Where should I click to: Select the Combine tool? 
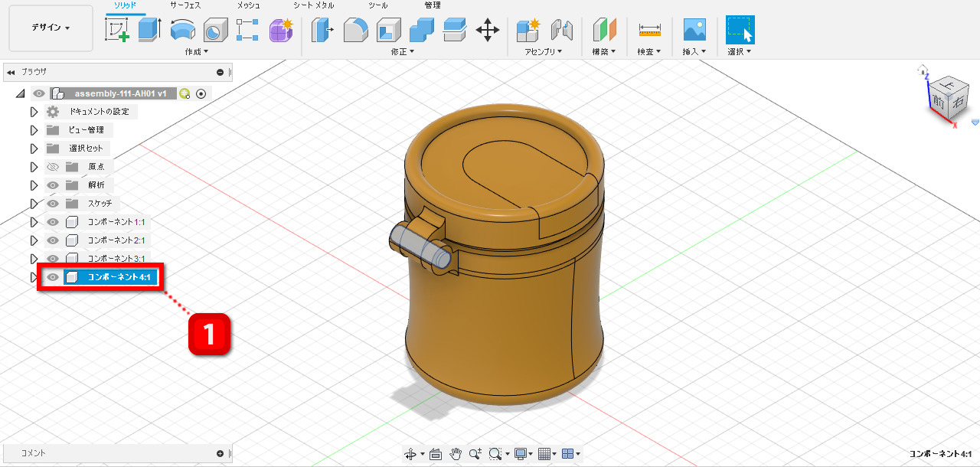coord(421,30)
